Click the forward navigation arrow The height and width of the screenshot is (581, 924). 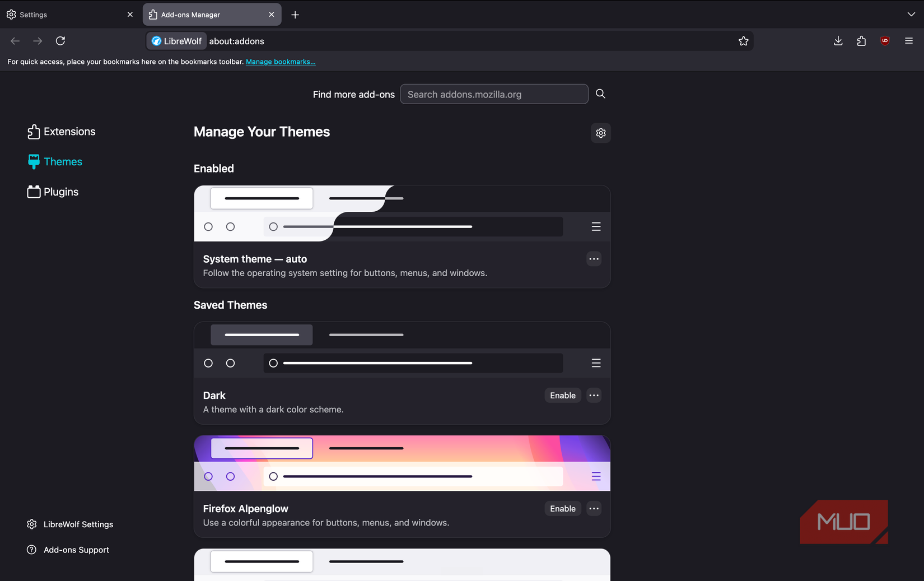click(x=38, y=41)
